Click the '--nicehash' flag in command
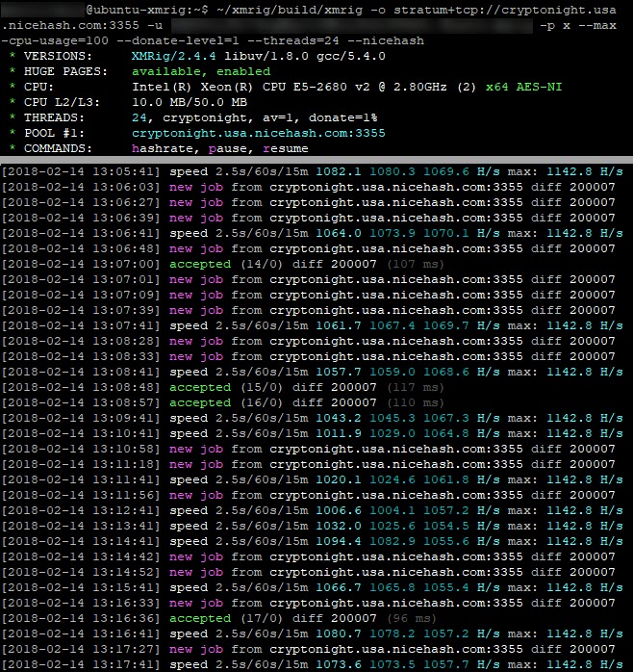 (x=386, y=40)
